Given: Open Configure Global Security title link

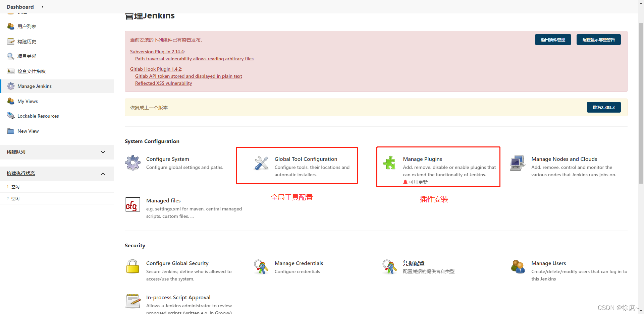Looking at the screenshot, I should click(177, 263).
